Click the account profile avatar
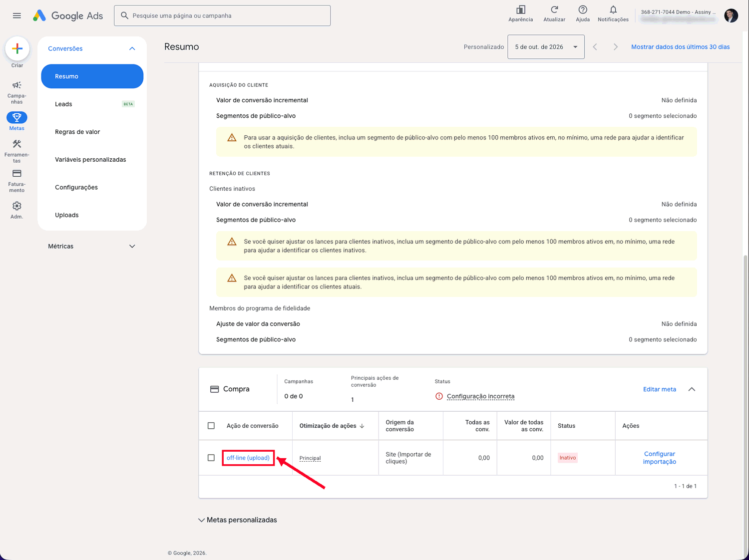 point(731,15)
